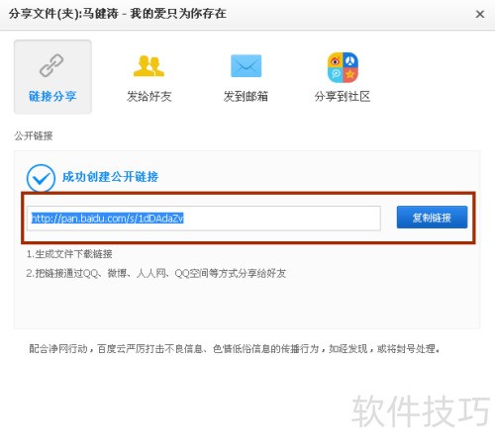This screenshot has width=495, height=448.
Task: Click the blue circled checkmark icon
Action: click(41, 178)
